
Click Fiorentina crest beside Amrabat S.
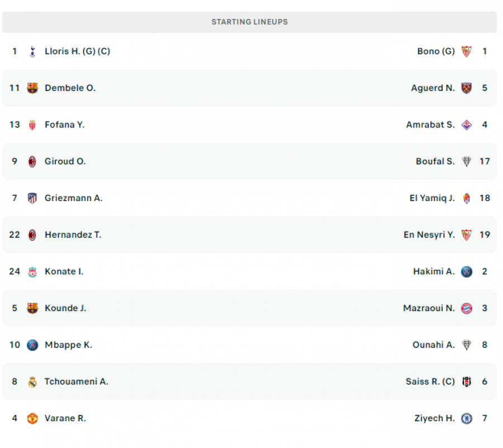467,125
